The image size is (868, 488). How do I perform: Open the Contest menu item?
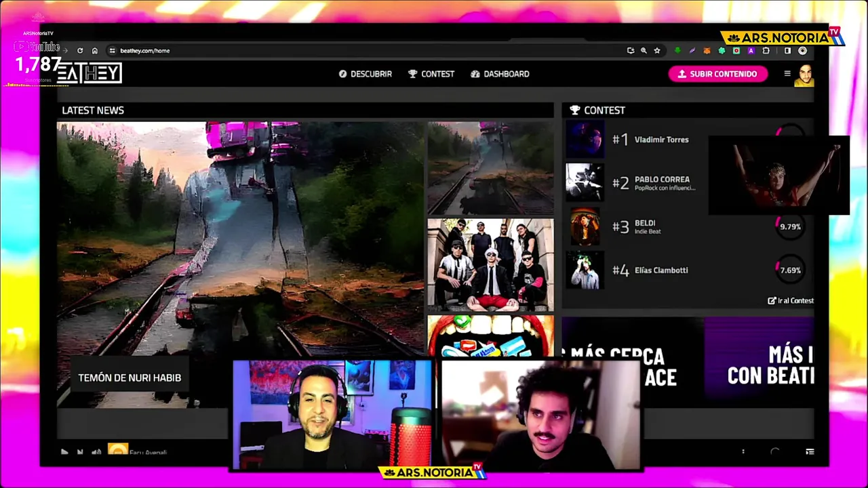pyautogui.click(x=431, y=74)
